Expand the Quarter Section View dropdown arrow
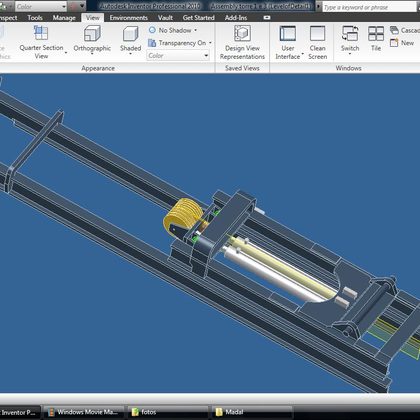The width and height of the screenshot is (420, 420). pos(66,52)
